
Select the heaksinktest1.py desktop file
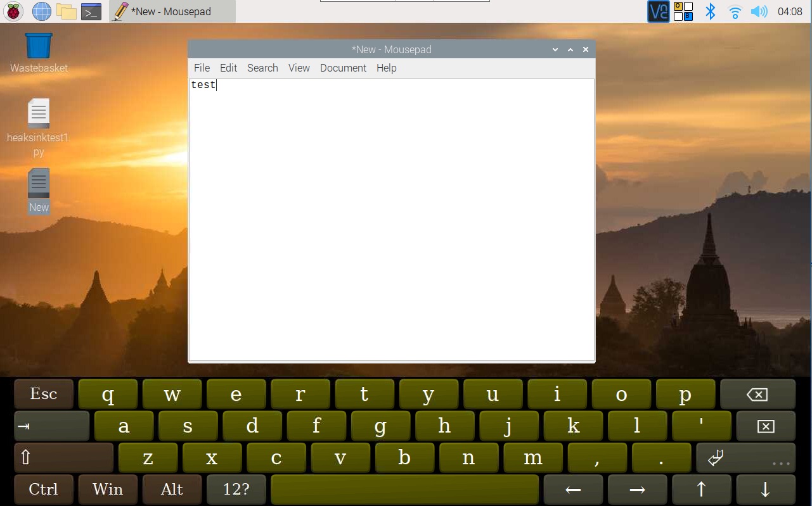(39, 114)
